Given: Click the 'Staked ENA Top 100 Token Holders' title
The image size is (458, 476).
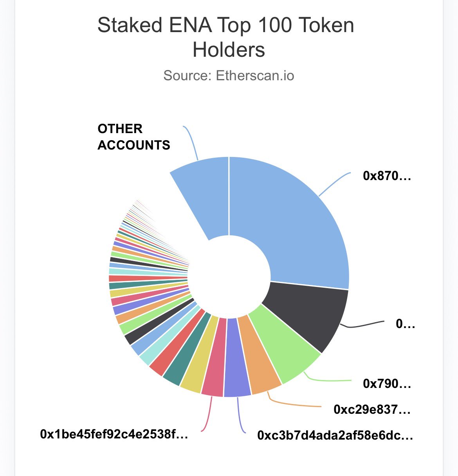Looking at the screenshot, I should (226, 37).
